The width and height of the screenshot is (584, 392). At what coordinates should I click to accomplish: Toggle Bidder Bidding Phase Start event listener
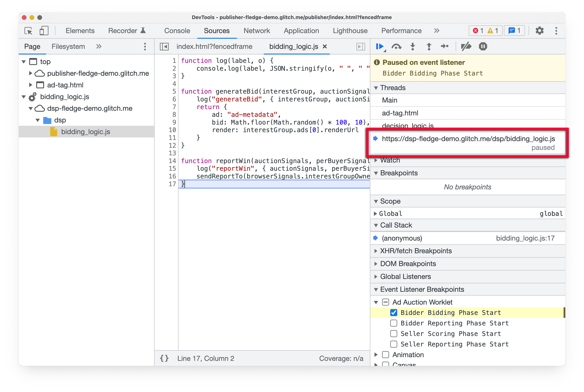[393, 312]
